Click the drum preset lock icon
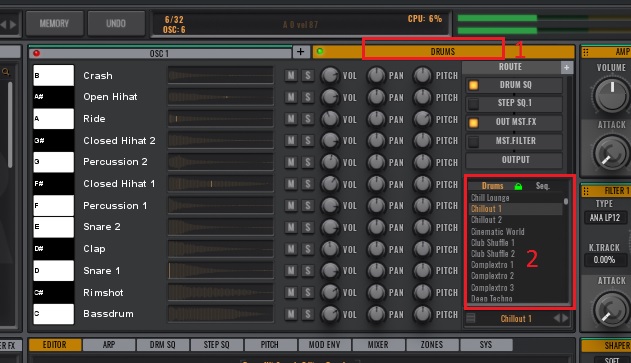Screen dimensions: 631x363 pos(518,186)
